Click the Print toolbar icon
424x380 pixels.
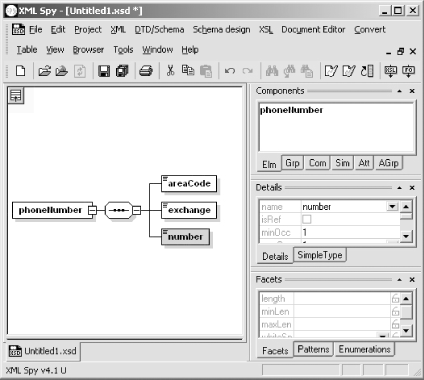[146, 71]
